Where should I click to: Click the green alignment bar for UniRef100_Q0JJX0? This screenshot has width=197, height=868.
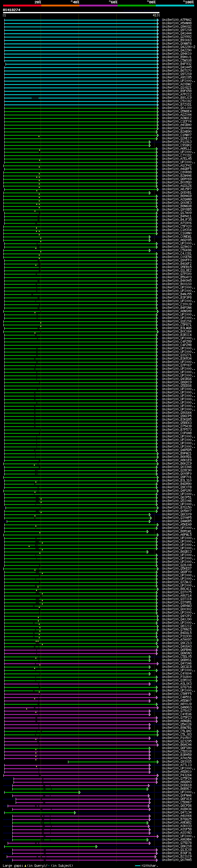click(x=82, y=108)
